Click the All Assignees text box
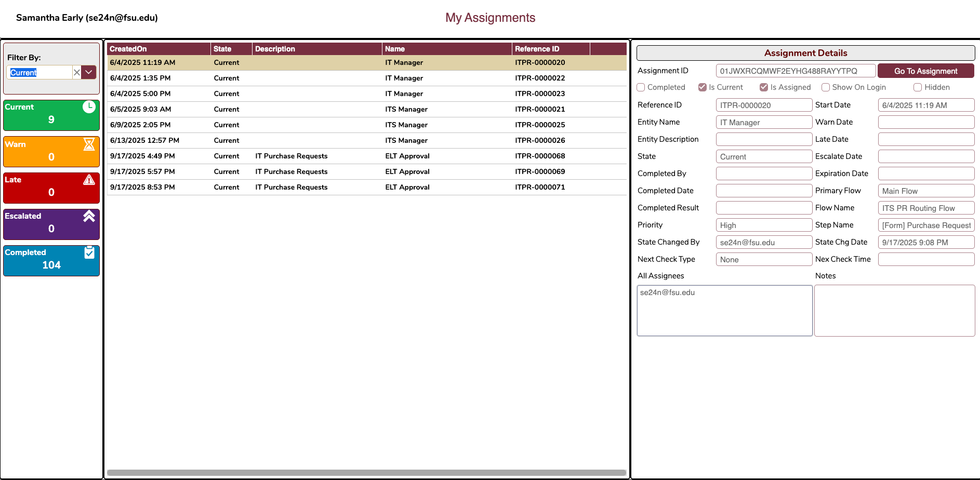 tap(725, 311)
